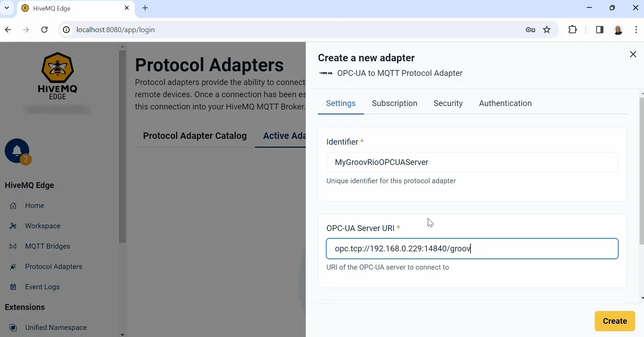This screenshot has height=337, width=644.
Task: Click the adapter form scrollbar thumb
Action: click(x=641, y=171)
